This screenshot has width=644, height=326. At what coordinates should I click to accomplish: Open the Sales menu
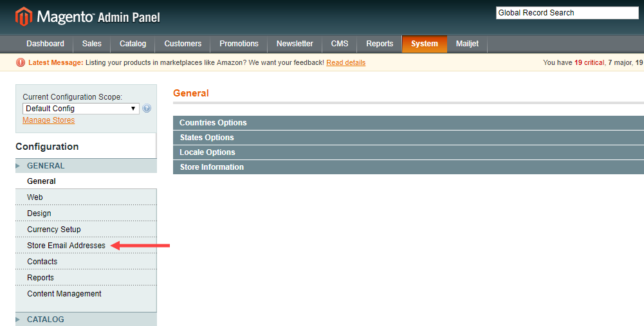[x=91, y=44]
